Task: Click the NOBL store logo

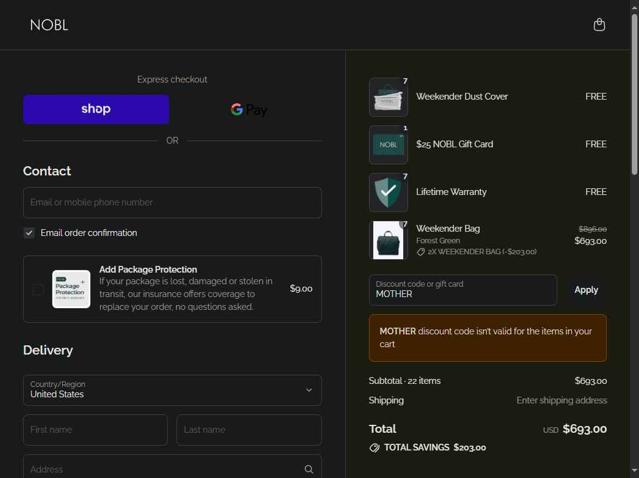Action: 49,25
